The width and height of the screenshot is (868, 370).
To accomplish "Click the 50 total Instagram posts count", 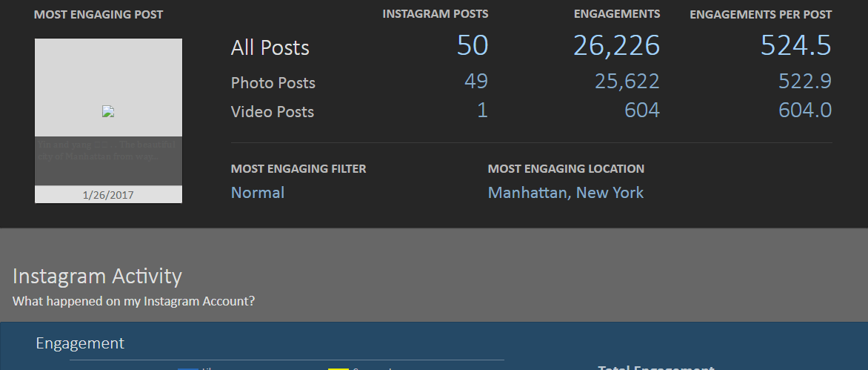I will 472,46.
